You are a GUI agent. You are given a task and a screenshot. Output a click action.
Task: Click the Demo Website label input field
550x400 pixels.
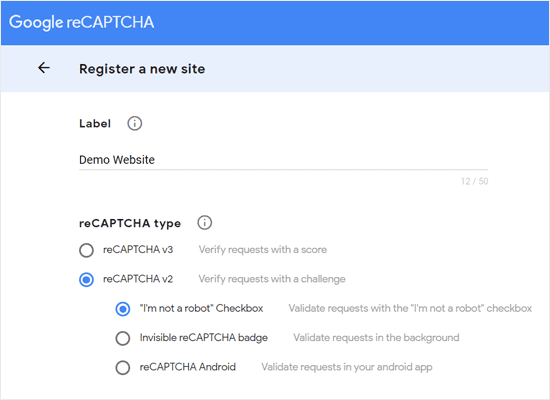[x=283, y=160]
